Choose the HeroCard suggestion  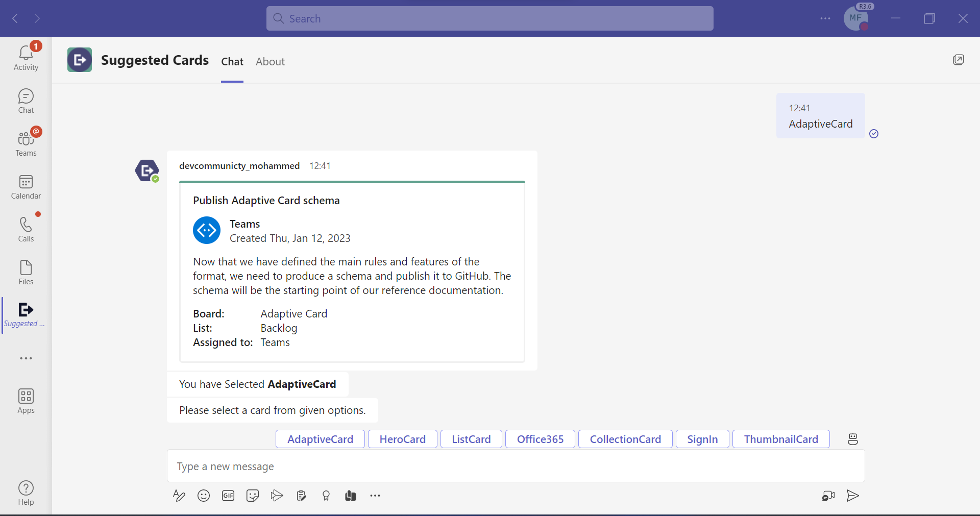(403, 439)
